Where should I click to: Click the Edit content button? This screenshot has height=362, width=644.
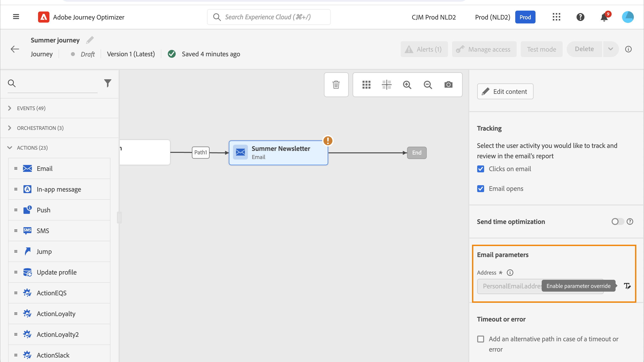505,91
